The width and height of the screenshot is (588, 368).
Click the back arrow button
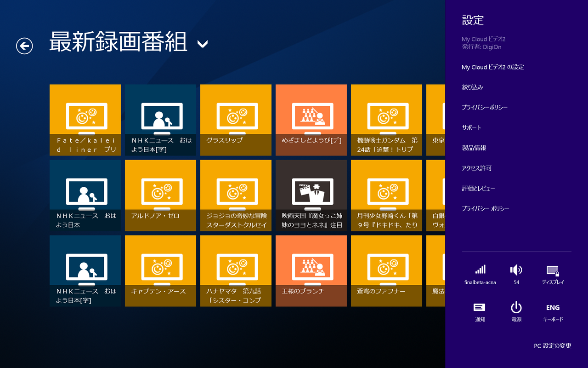point(24,46)
